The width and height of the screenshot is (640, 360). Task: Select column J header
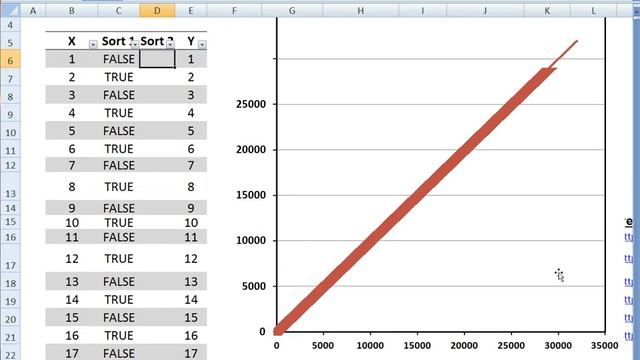click(x=485, y=11)
